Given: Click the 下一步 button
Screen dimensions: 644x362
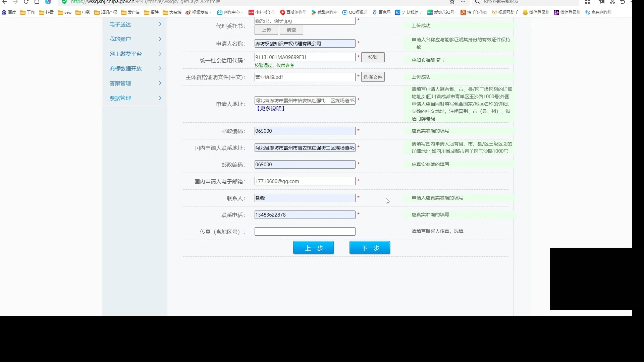Looking at the screenshot, I should 370,248.
